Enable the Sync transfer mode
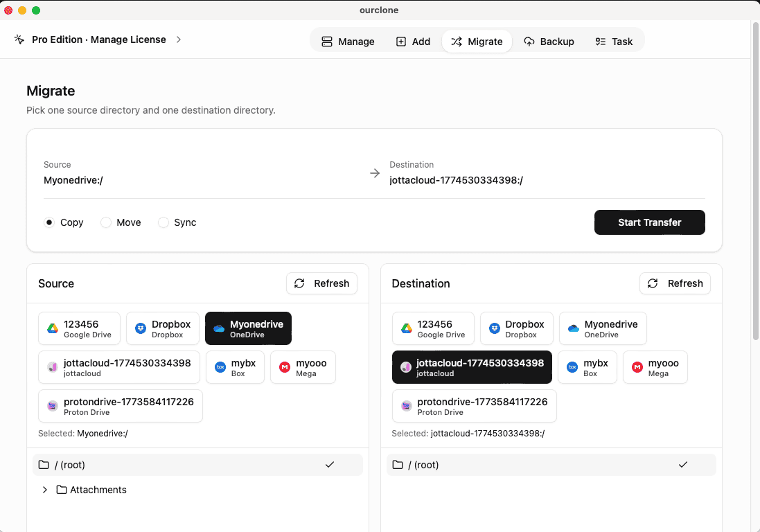Screen dimensions: 760x532 (164, 222)
